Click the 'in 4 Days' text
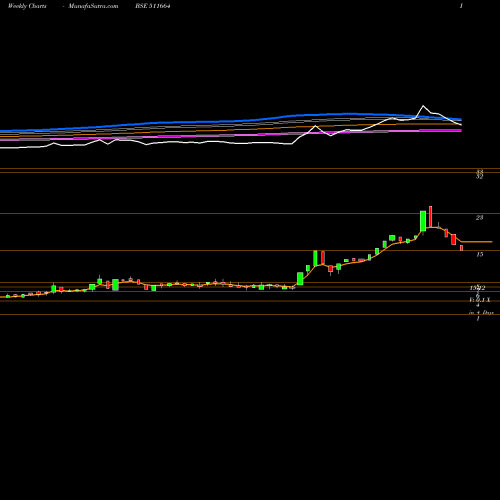 click(481, 312)
